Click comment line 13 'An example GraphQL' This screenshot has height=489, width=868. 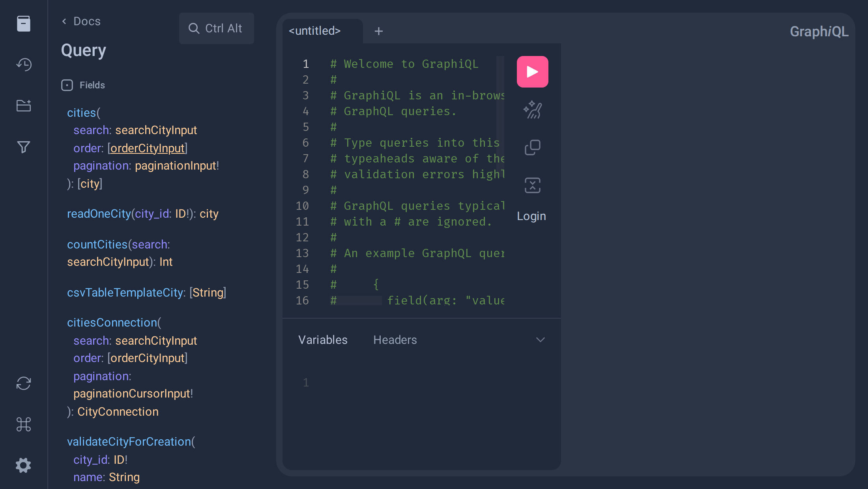pos(417,253)
